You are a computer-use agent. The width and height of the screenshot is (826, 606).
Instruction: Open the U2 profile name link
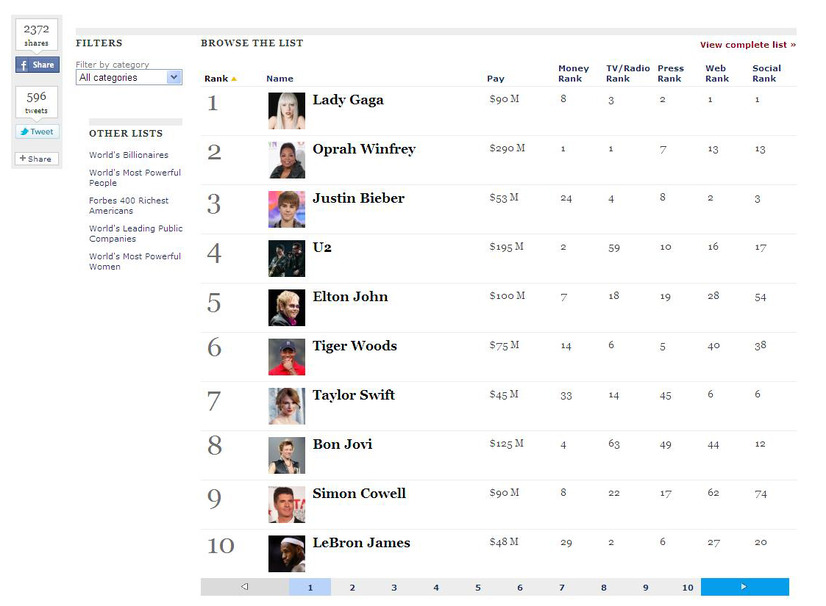point(322,247)
